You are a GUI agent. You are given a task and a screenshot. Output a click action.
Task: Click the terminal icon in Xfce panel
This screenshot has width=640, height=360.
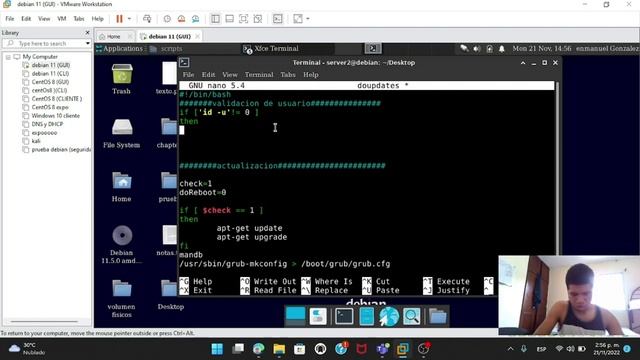click(x=373, y=49)
